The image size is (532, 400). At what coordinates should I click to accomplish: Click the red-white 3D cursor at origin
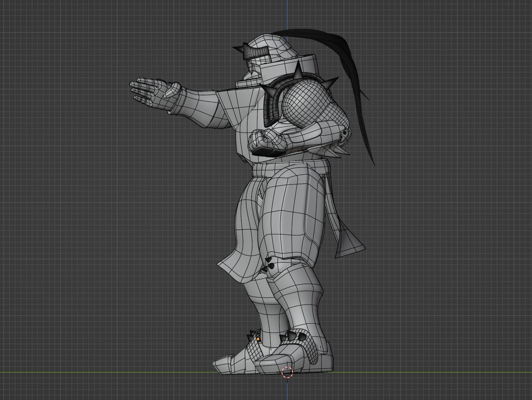coord(287,372)
